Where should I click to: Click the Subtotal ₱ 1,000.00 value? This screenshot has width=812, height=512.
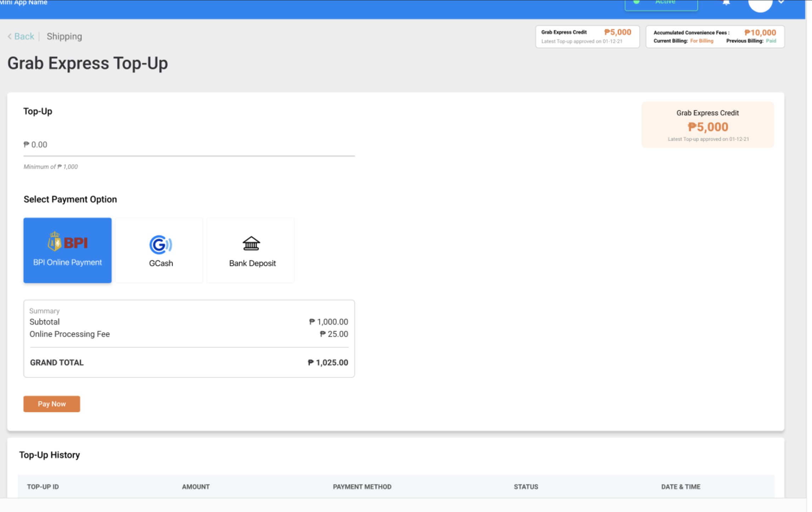tap(328, 322)
